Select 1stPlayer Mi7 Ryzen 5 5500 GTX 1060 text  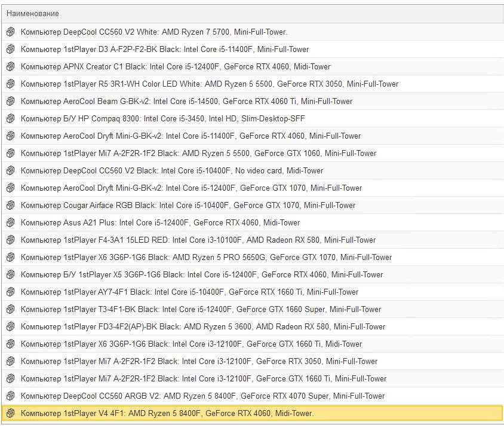pyautogui.click(x=198, y=154)
